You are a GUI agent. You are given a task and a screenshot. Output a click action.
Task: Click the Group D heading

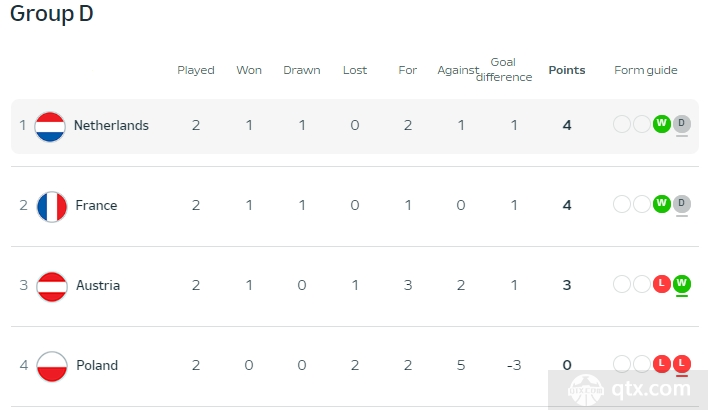point(51,14)
